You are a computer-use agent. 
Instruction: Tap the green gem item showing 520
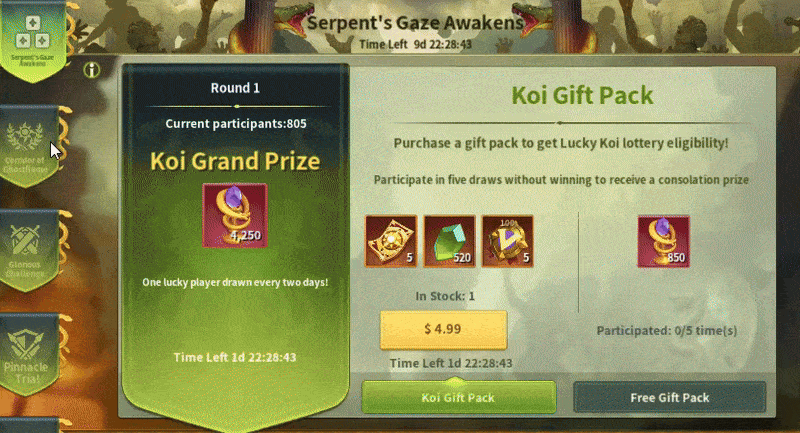[449, 241]
